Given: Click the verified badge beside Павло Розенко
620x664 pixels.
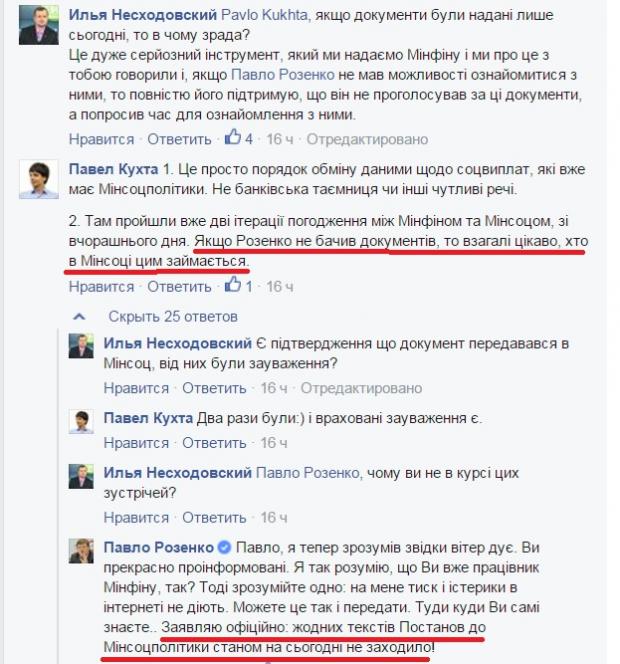Looking at the screenshot, I should [x=224, y=548].
